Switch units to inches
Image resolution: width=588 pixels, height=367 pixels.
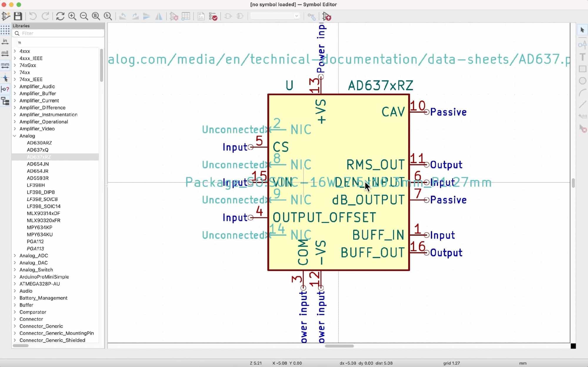[x=5, y=41]
